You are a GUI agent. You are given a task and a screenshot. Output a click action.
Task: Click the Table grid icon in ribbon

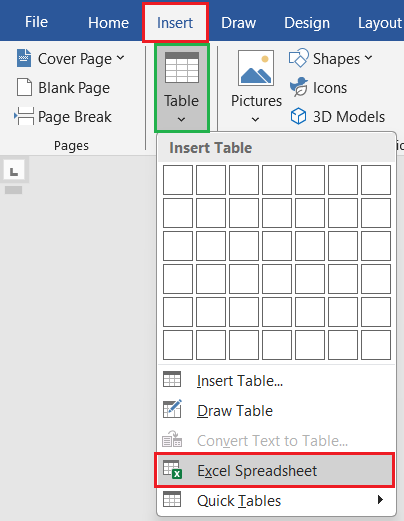[182, 68]
